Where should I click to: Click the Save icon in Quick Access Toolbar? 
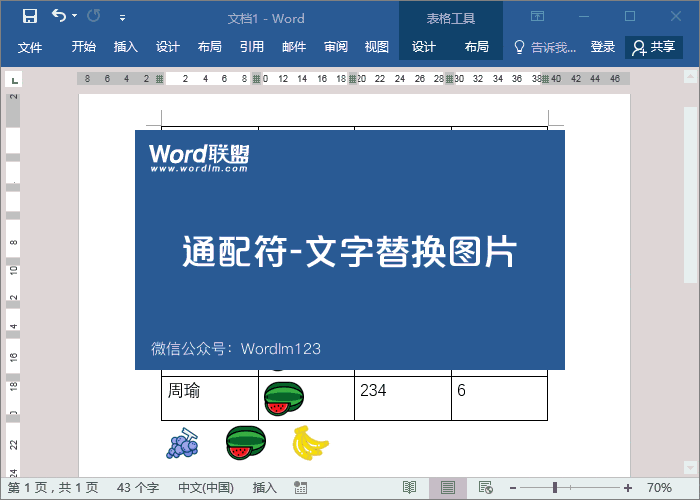pos(30,17)
